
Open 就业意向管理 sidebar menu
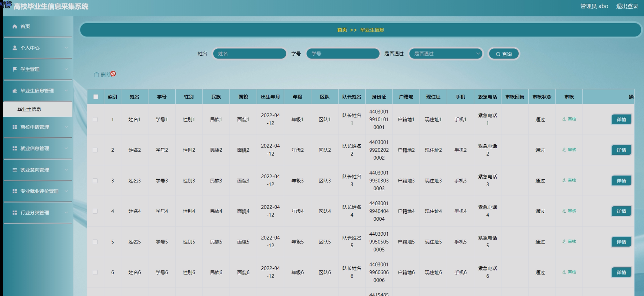(x=38, y=170)
